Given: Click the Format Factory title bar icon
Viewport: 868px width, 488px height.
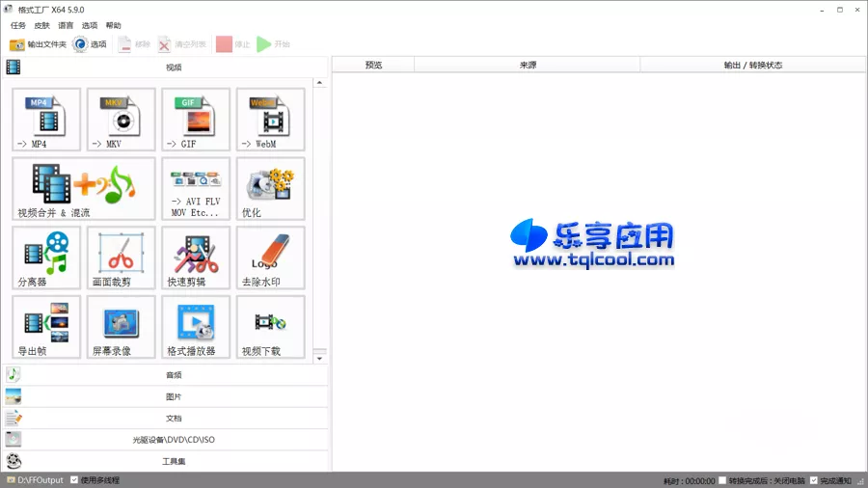Looking at the screenshot, I should [x=9, y=10].
